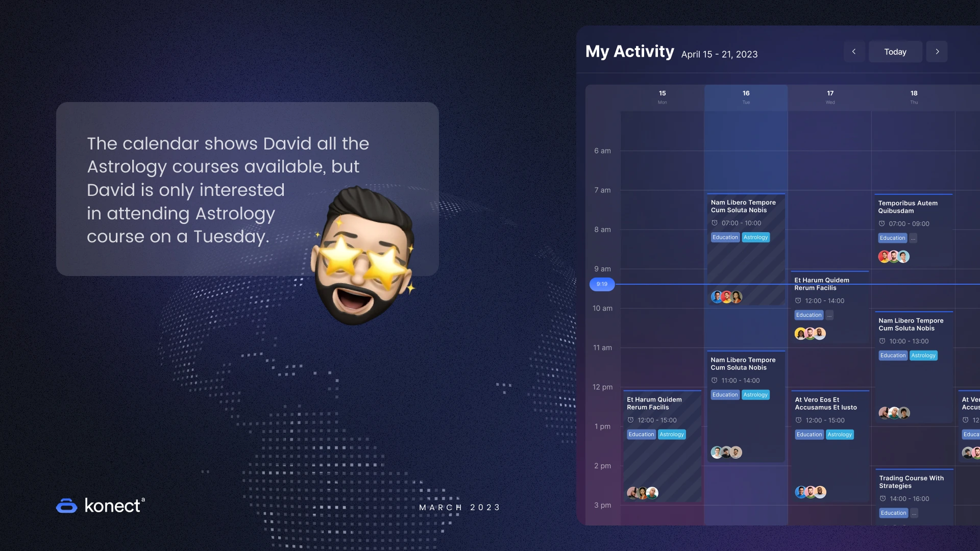
Task: Expand more tags on Trading Course event
Action: 914,513
